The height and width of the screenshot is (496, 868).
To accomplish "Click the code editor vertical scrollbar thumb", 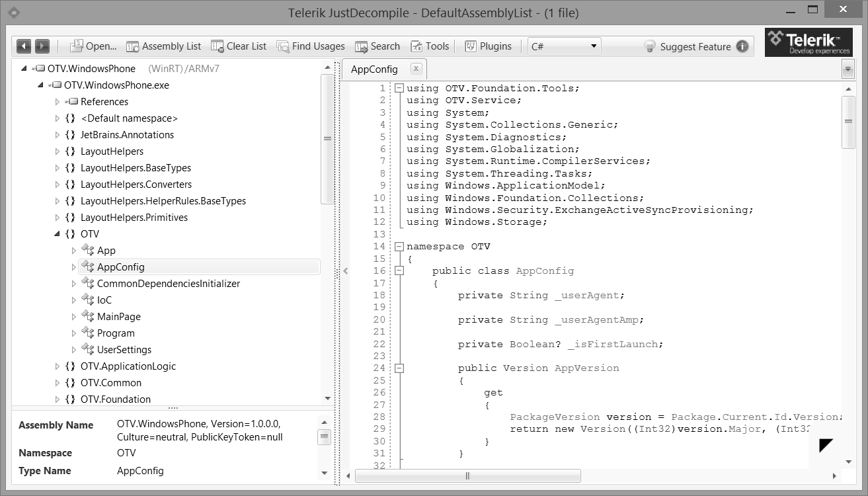I will click(848, 122).
